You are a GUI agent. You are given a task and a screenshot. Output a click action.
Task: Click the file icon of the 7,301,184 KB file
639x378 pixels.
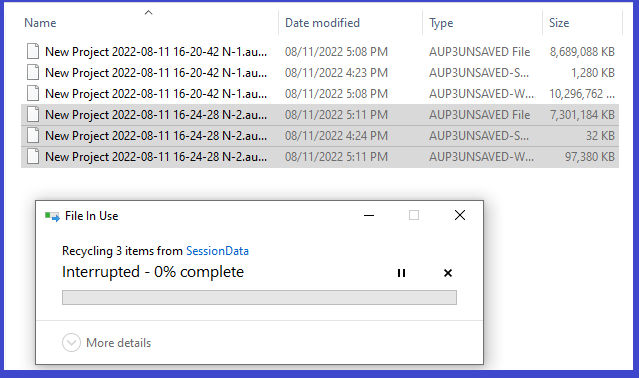[33, 115]
